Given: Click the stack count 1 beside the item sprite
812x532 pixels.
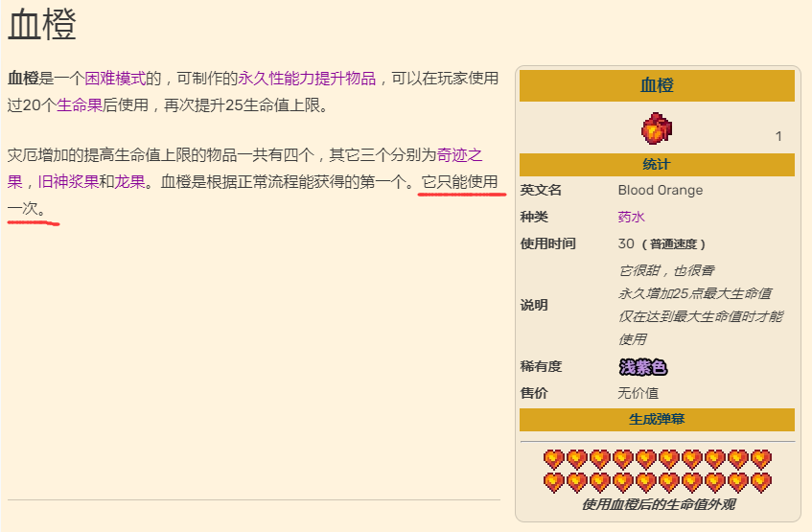Looking at the screenshot, I should (x=778, y=137).
